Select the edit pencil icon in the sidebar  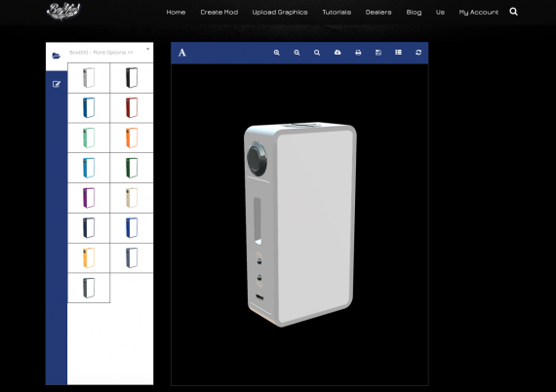coord(57,84)
